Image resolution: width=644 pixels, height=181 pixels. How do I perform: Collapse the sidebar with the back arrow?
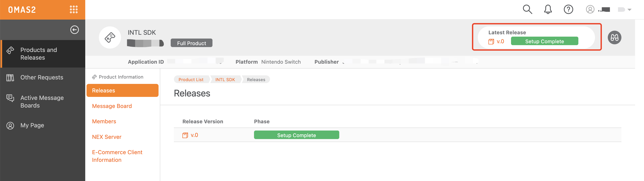(x=74, y=30)
